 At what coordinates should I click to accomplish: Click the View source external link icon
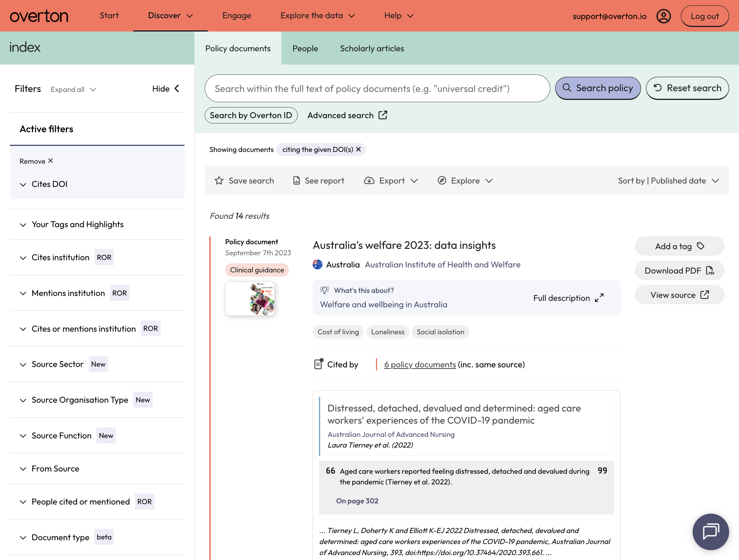pyautogui.click(x=705, y=295)
